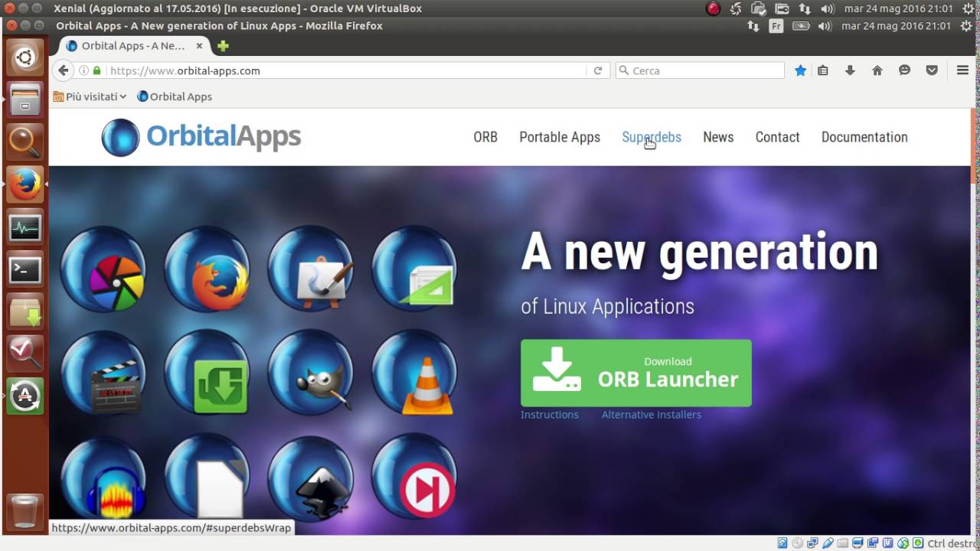Open Software Updater in launcher
This screenshot has height=551, width=980.
coord(24,396)
